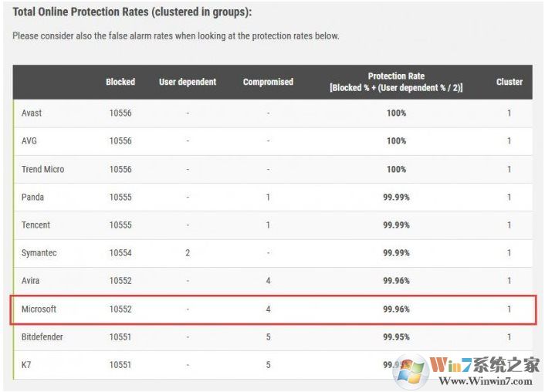Screen dimensions: 545x392
Task: Click the Compromised column header
Action: (x=268, y=82)
